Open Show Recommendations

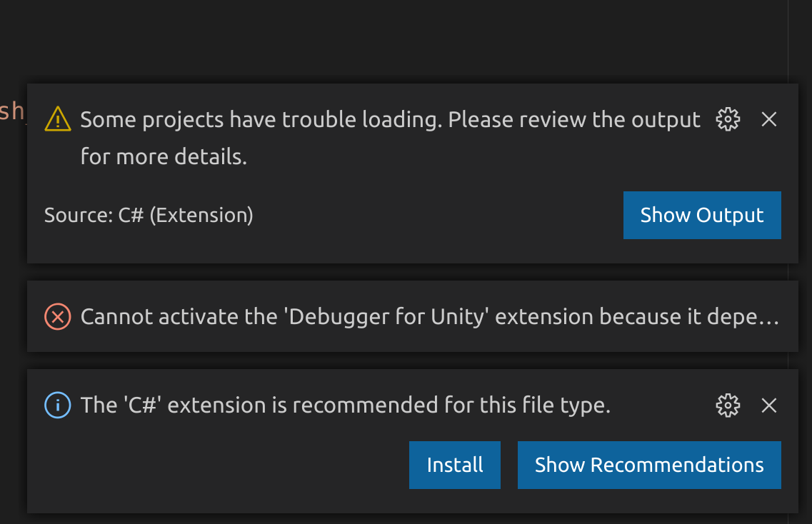(x=648, y=465)
